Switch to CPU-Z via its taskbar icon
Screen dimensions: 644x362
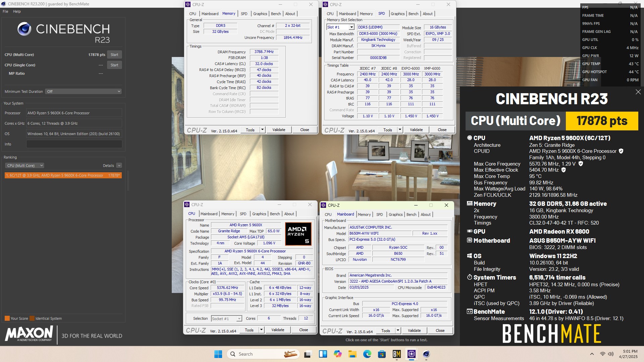(412, 354)
